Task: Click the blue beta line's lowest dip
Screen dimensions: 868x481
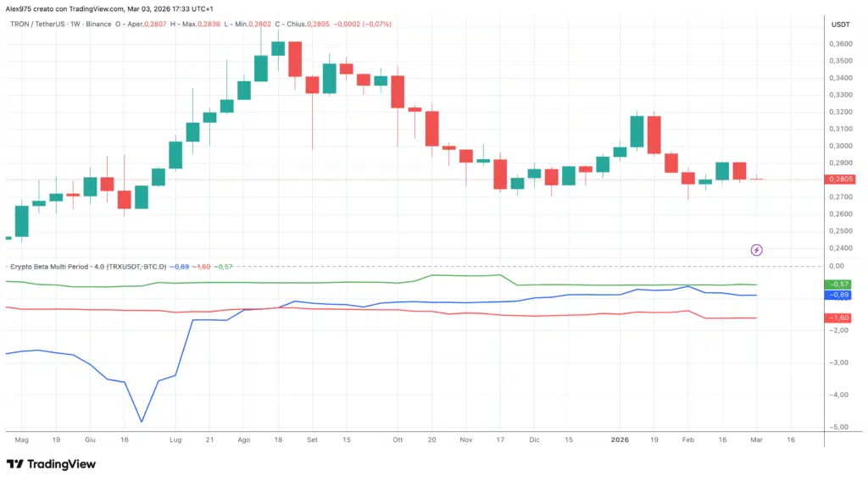Action: [142, 421]
